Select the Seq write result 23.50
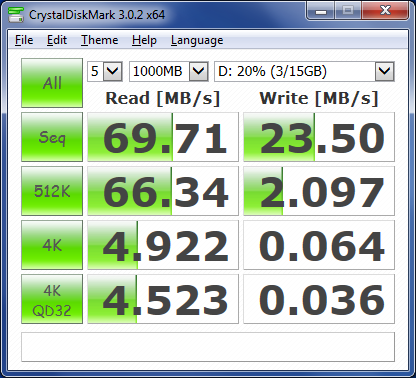The height and width of the screenshot is (378, 416). coord(319,137)
